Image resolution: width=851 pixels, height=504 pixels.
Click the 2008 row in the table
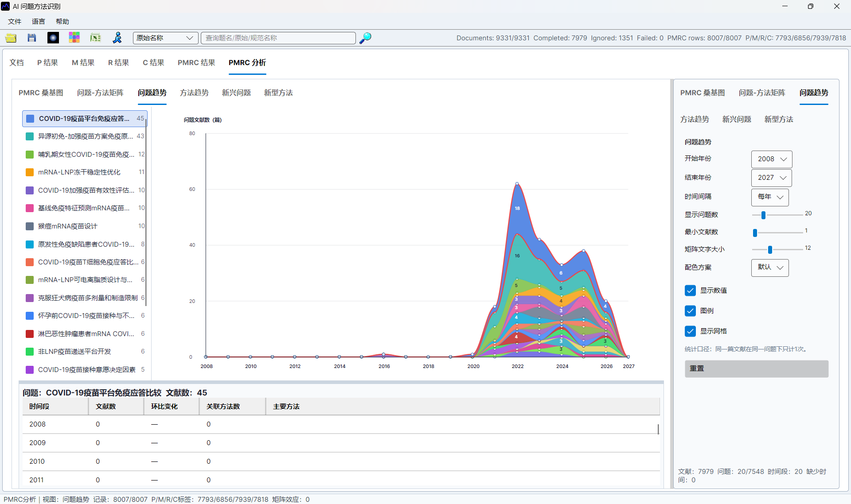point(340,425)
